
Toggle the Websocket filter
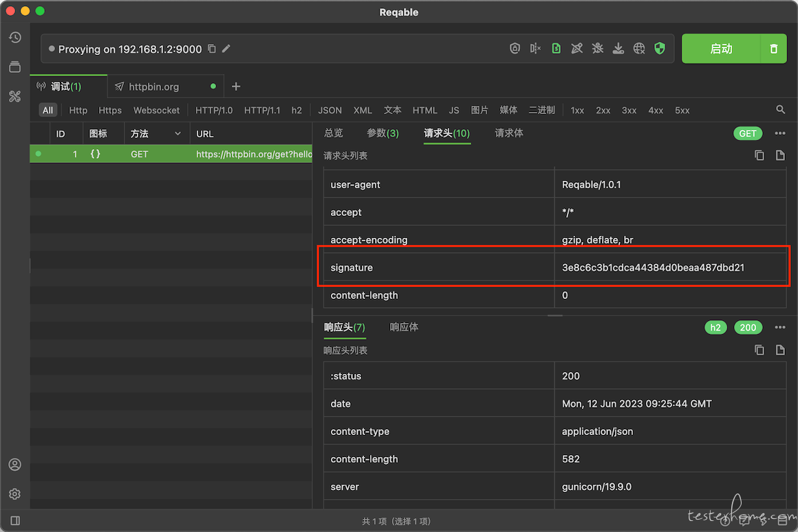[156, 111]
